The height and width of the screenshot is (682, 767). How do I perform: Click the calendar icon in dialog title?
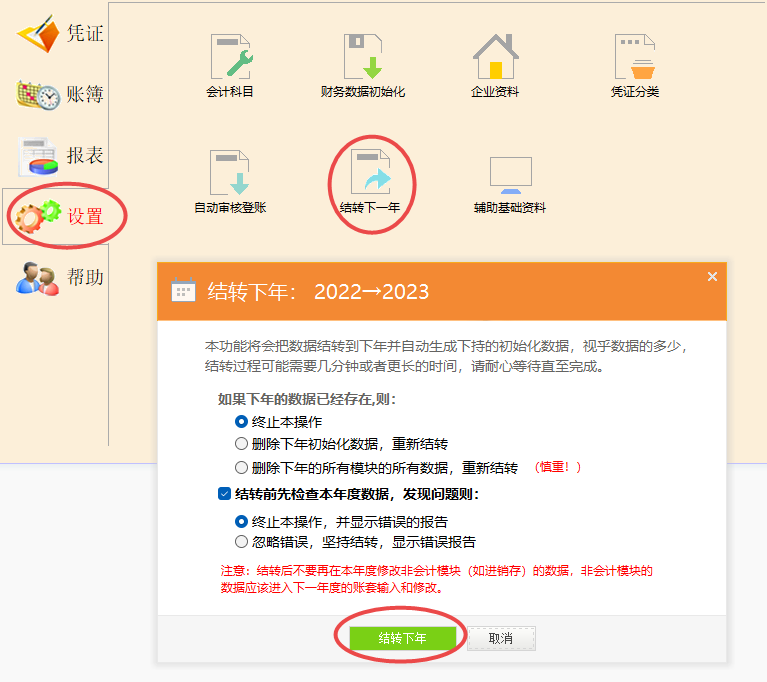click(183, 291)
